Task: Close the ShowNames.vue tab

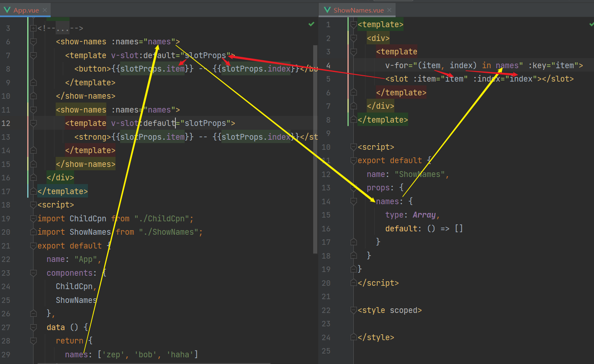Action: point(389,10)
